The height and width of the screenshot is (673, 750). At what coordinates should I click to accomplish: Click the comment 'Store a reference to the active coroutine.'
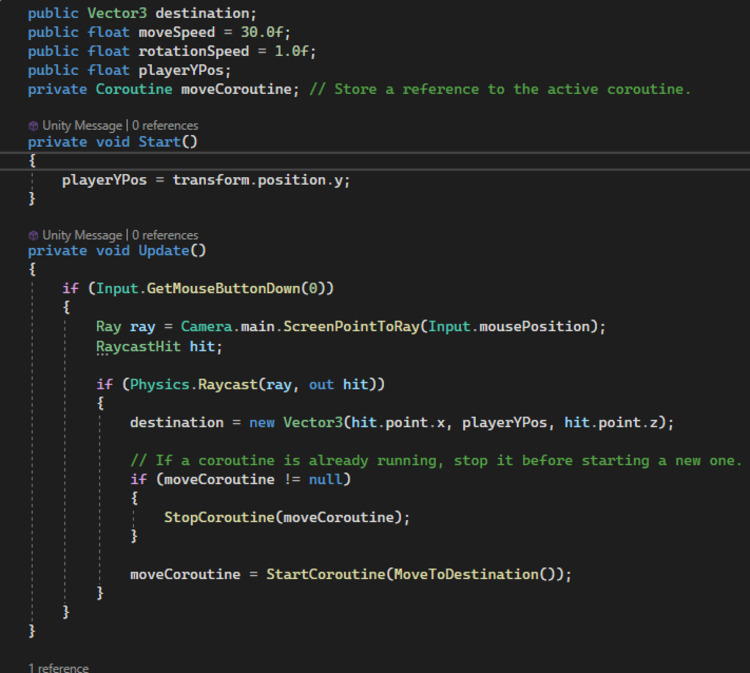(x=512, y=89)
